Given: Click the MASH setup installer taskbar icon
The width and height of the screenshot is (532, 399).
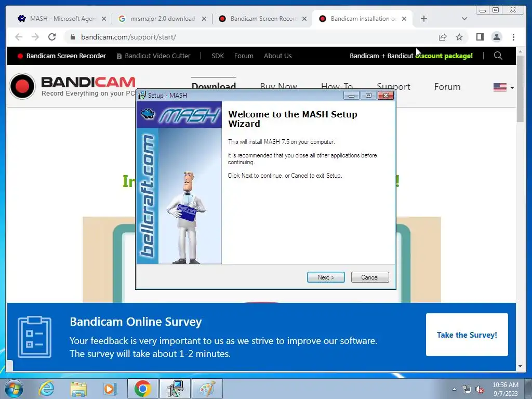Looking at the screenshot, I should tap(175, 389).
